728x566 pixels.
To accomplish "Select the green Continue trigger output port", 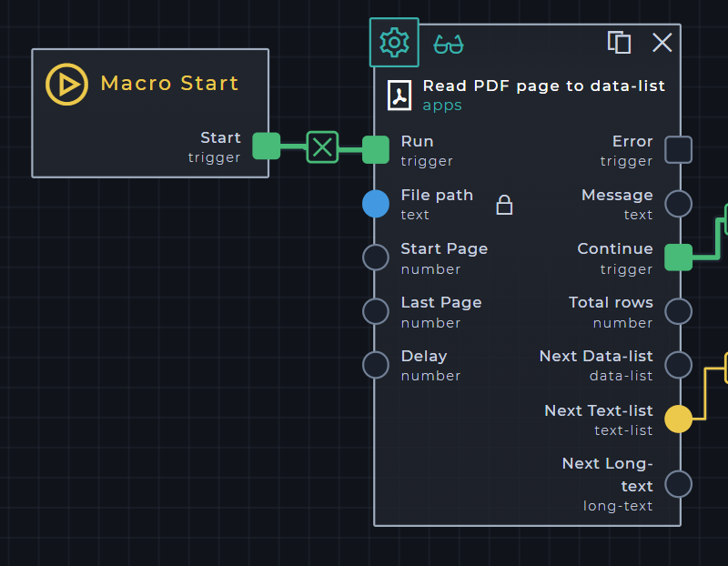I will 678,258.
